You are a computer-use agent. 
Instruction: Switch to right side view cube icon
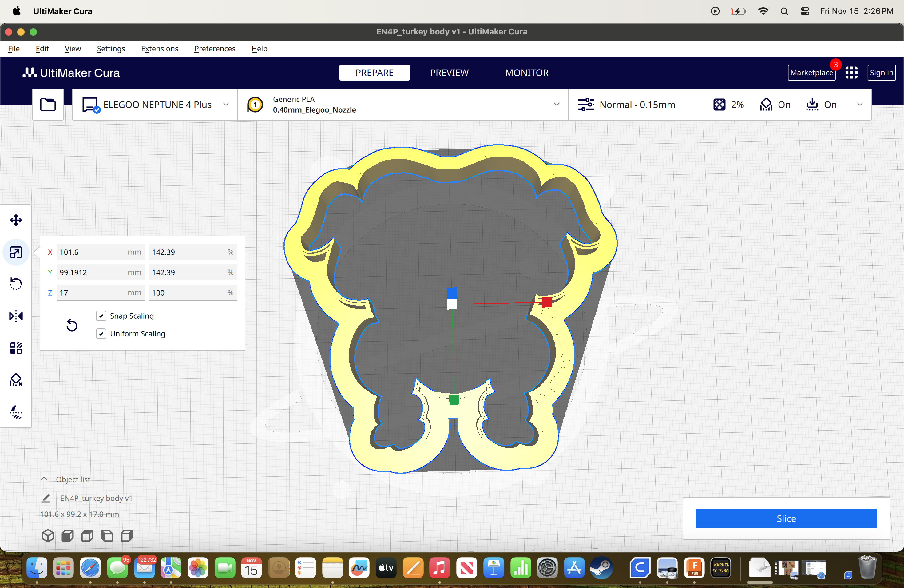point(127,536)
